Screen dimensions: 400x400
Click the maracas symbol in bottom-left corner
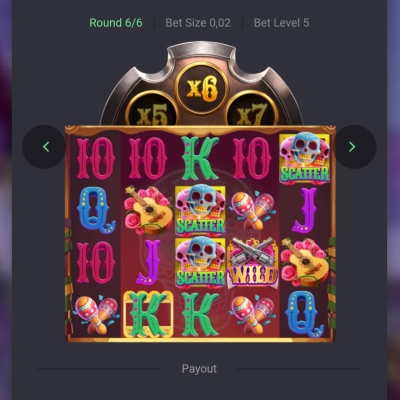click(96, 314)
